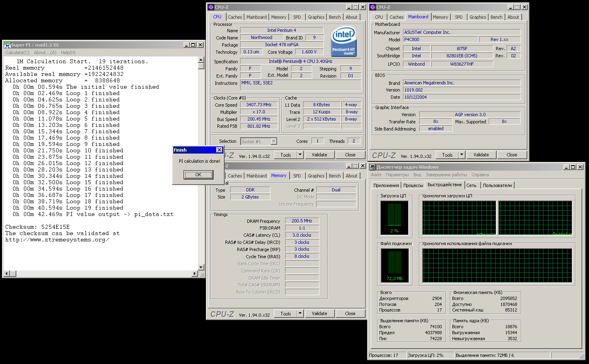
Task: Click the Core Speed value '3407.73 MHz'
Action: (x=259, y=105)
